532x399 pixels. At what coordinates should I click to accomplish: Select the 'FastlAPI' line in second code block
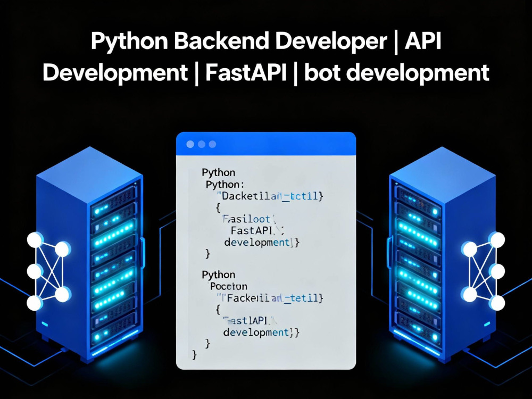tap(251, 321)
